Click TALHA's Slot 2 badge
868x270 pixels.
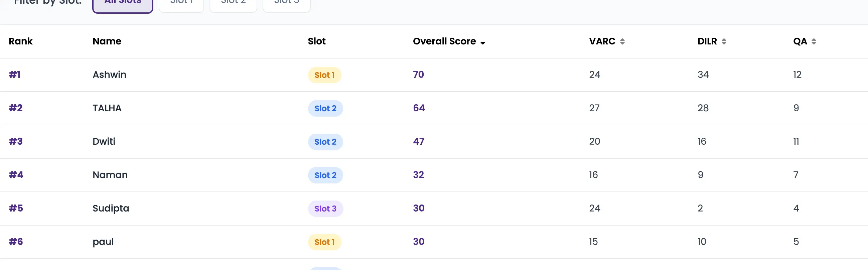[x=325, y=108]
